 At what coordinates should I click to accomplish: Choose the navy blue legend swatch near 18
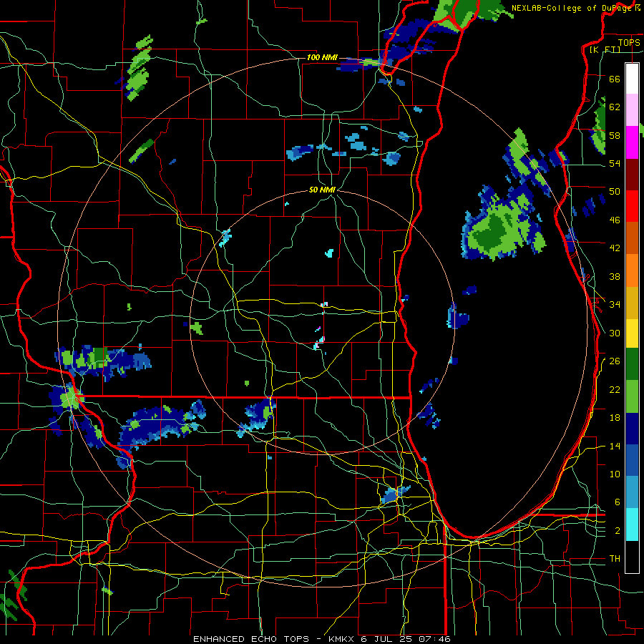[x=632, y=429]
